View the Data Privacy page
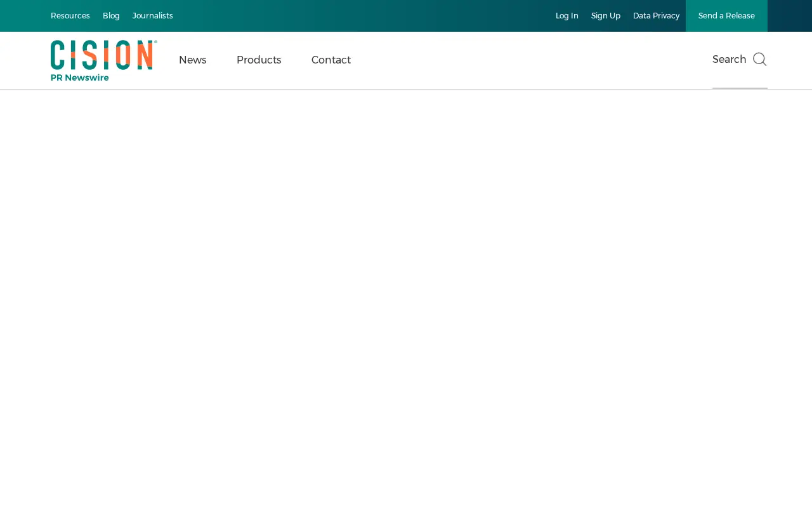Image resolution: width=812 pixels, height=508 pixels. click(656, 16)
